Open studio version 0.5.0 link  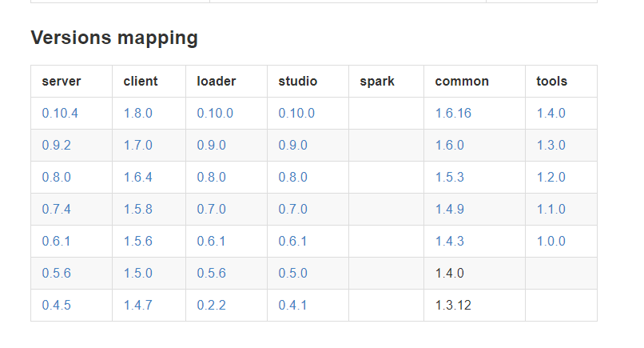tap(293, 273)
